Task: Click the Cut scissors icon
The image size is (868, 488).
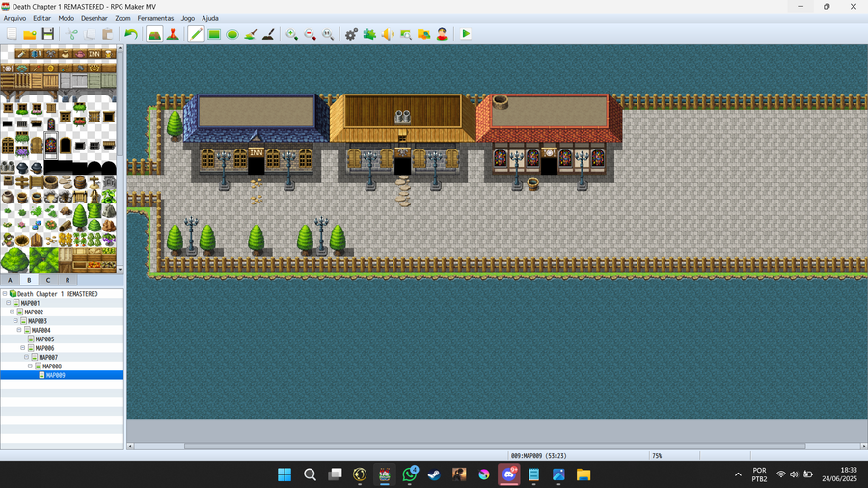Action: [72, 34]
